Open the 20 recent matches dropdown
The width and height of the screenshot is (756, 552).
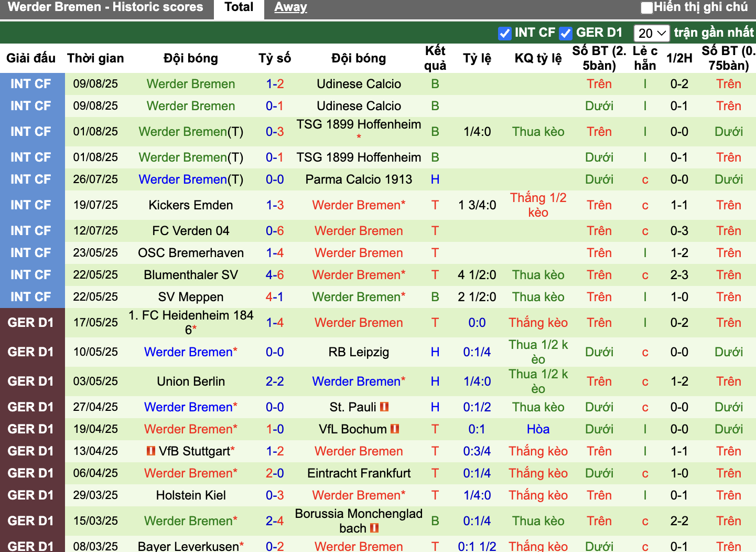(652, 34)
